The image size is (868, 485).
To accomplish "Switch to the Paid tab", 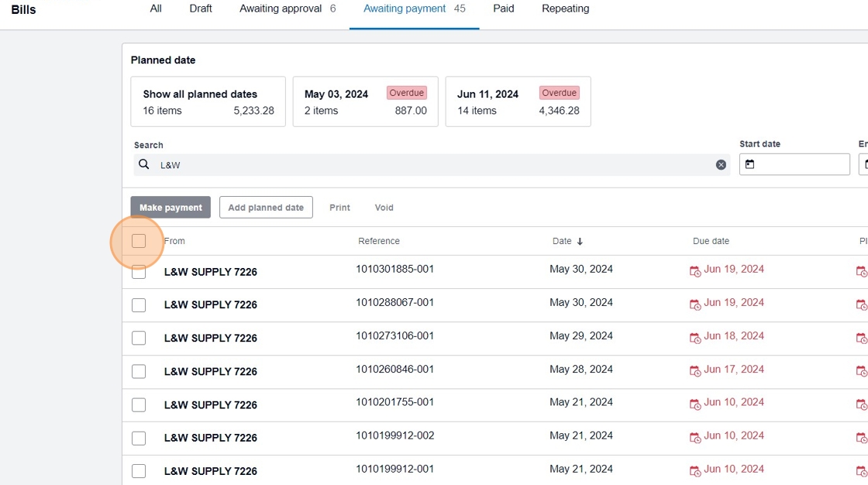I will (x=504, y=9).
